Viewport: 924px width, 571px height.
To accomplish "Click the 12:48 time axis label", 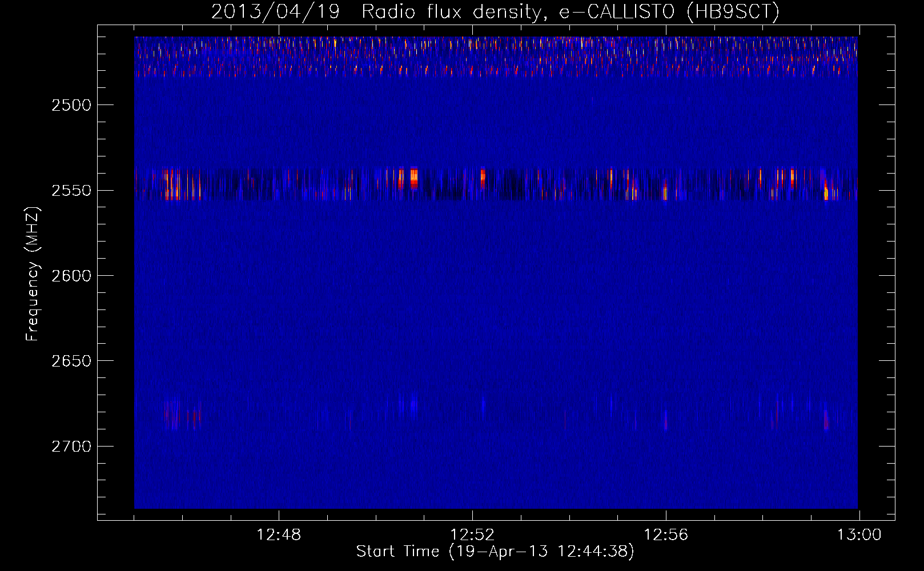I will (279, 535).
